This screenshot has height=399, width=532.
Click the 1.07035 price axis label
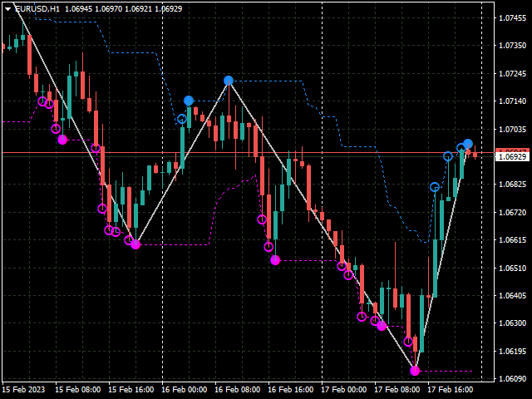click(512, 130)
